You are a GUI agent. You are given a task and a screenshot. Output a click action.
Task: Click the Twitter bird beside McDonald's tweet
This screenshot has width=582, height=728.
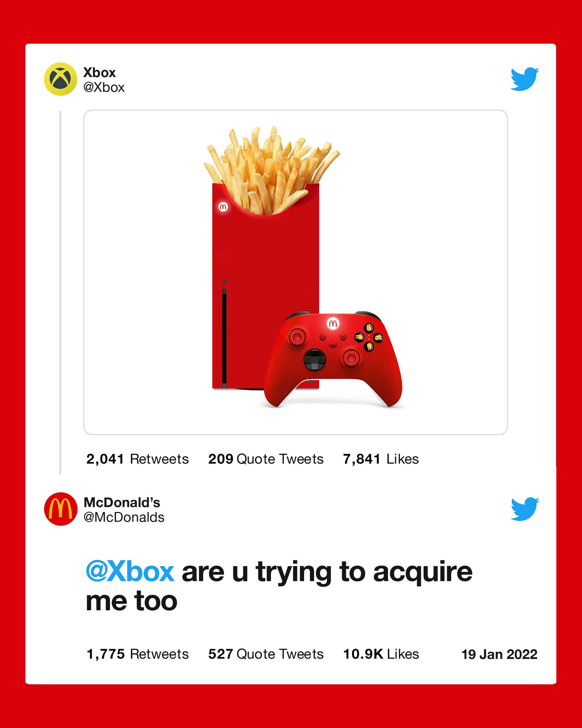[525, 509]
